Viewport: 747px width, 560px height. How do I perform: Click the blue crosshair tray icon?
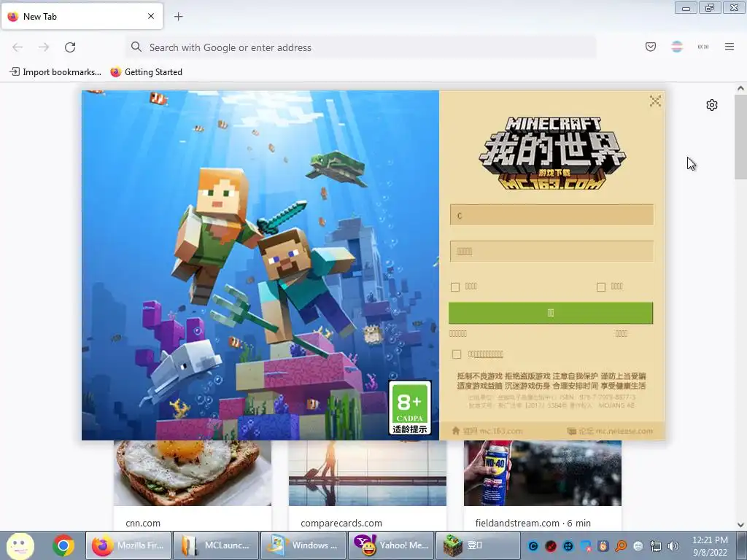point(568,546)
